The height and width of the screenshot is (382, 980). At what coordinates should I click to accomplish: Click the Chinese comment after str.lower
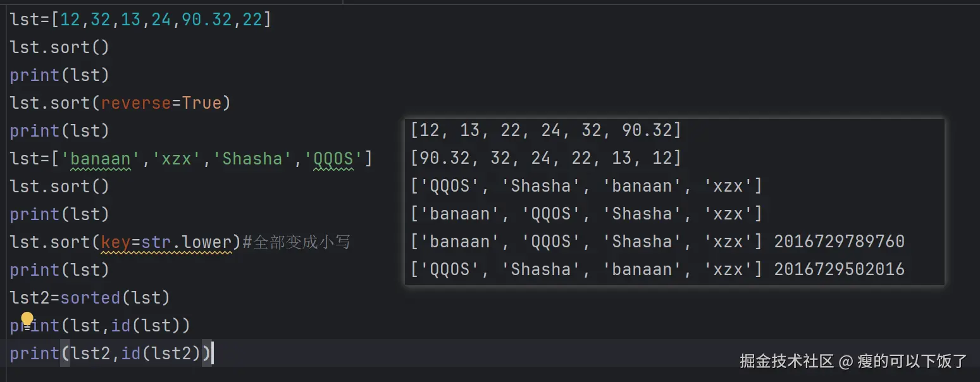pyautogui.click(x=301, y=242)
